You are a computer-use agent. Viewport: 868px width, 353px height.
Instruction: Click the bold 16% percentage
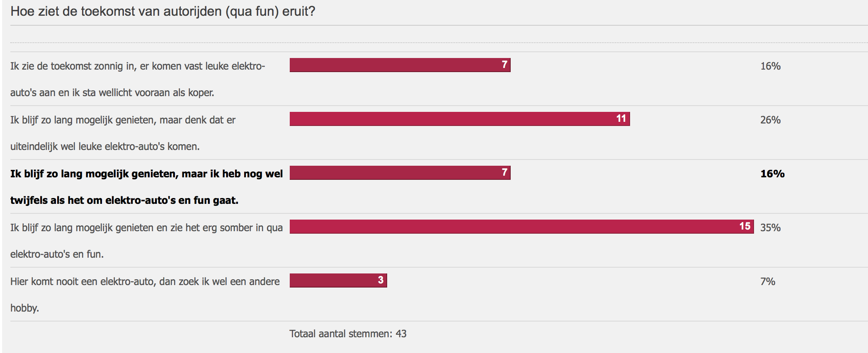(x=772, y=174)
